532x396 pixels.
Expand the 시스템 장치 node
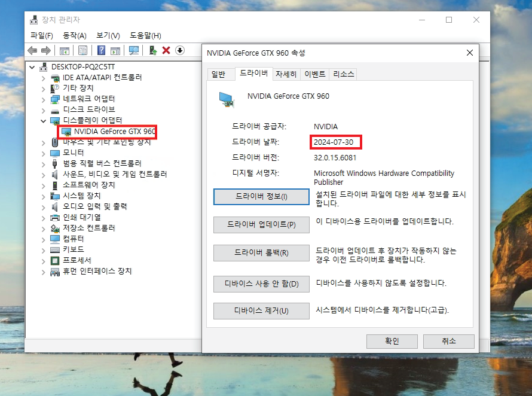(43, 196)
